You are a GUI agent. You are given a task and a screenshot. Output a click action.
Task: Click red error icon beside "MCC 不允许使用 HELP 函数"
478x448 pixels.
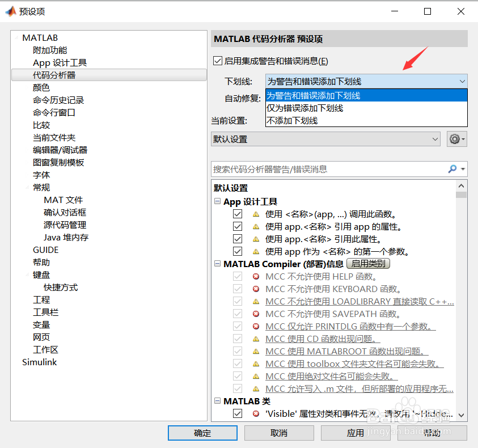coord(256,277)
